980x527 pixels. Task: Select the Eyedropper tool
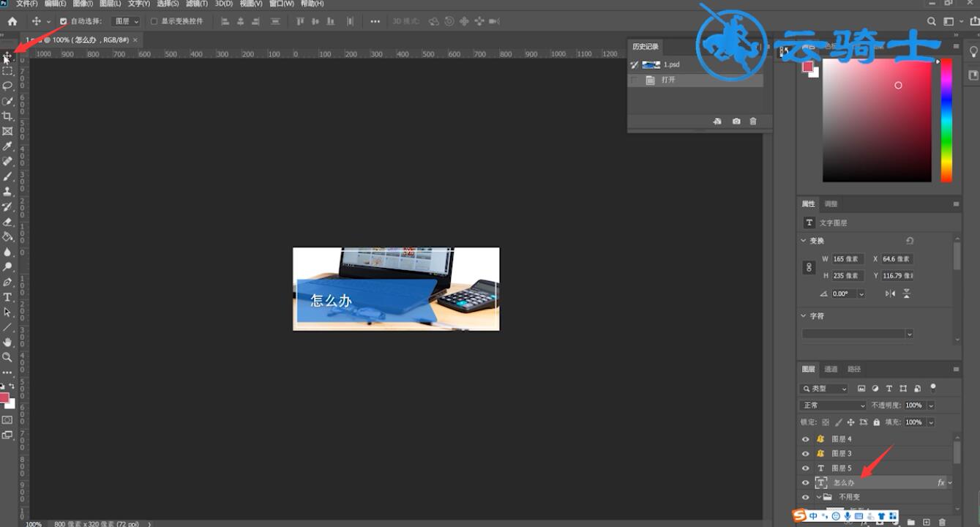pyautogui.click(x=7, y=146)
